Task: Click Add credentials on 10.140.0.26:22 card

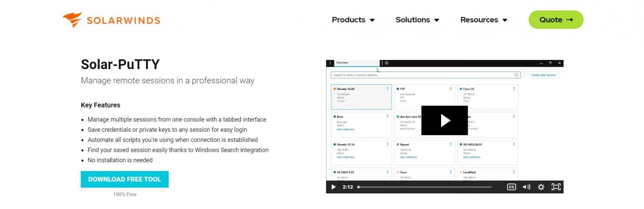Action: (472, 157)
